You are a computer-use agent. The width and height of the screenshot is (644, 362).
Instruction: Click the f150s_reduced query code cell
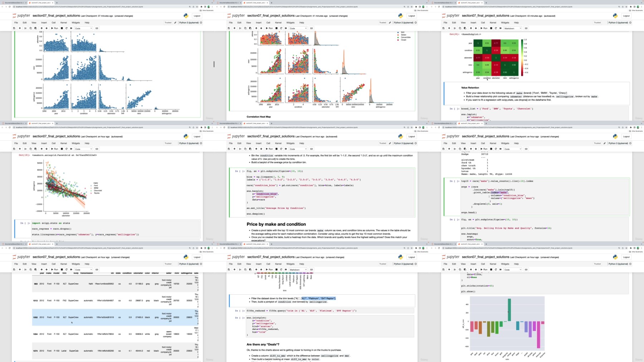click(330, 311)
